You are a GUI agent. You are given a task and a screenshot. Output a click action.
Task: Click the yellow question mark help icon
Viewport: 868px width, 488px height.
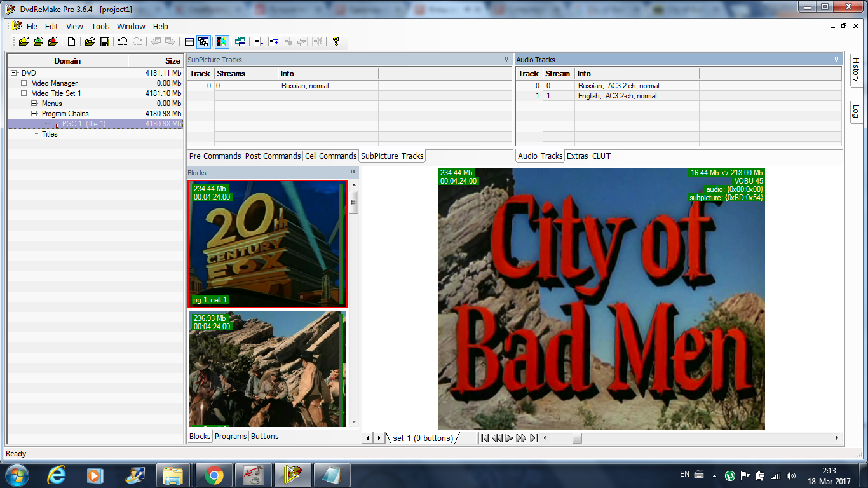pyautogui.click(x=336, y=42)
